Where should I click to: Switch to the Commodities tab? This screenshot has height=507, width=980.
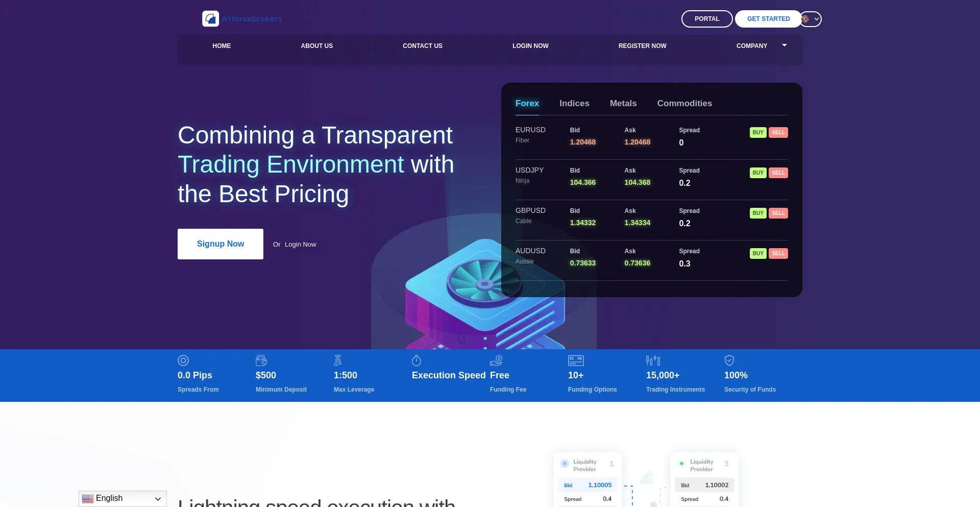tap(684, 103)
